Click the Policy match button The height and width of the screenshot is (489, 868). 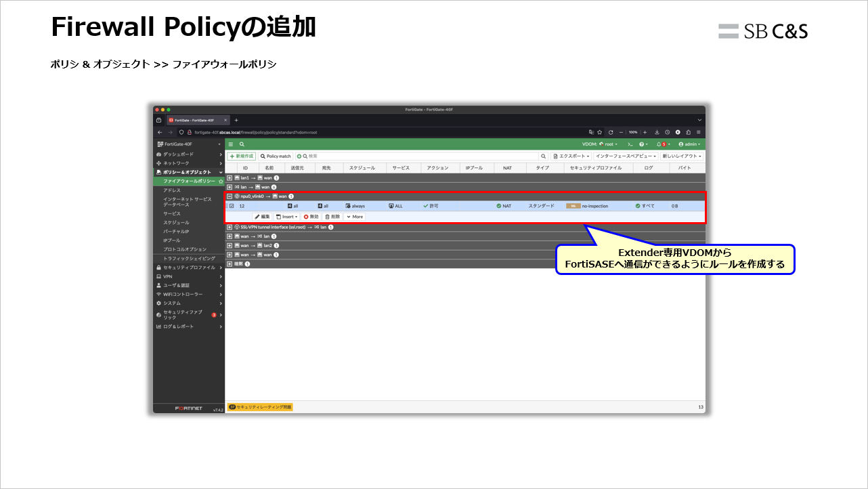tap(275, 156)
